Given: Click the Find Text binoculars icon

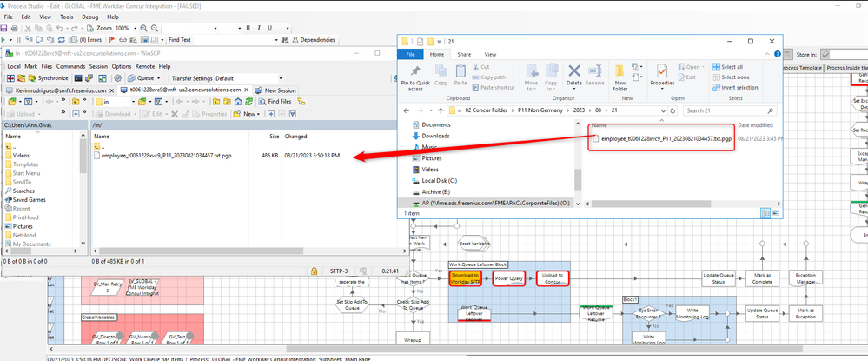Looking at the screenshot, I should (286, 40).
